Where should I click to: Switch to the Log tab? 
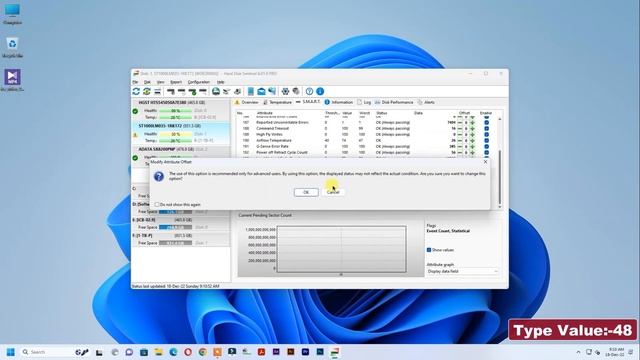(x=364, y=102)
